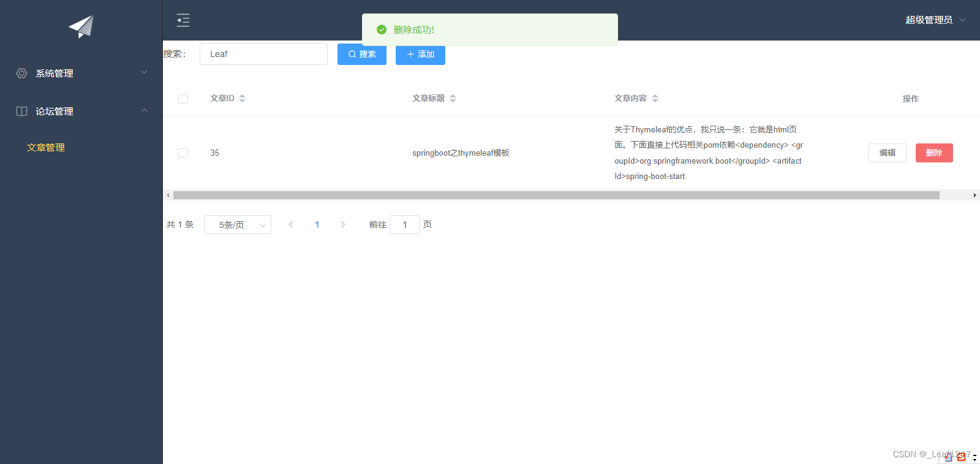Click scrollbar left arrow
Image resolution: width=980 pixels, height=464 pixels.
[168, 195]
